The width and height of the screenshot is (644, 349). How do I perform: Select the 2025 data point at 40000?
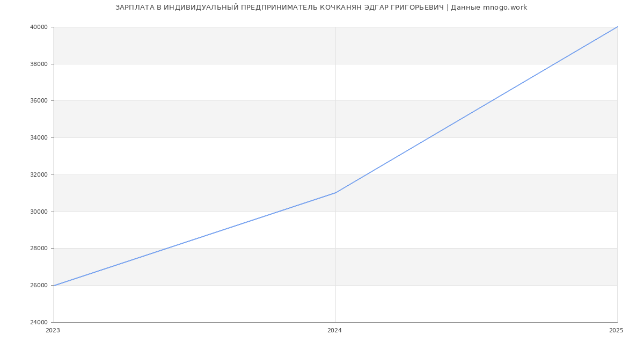click(x=617, y=27)
